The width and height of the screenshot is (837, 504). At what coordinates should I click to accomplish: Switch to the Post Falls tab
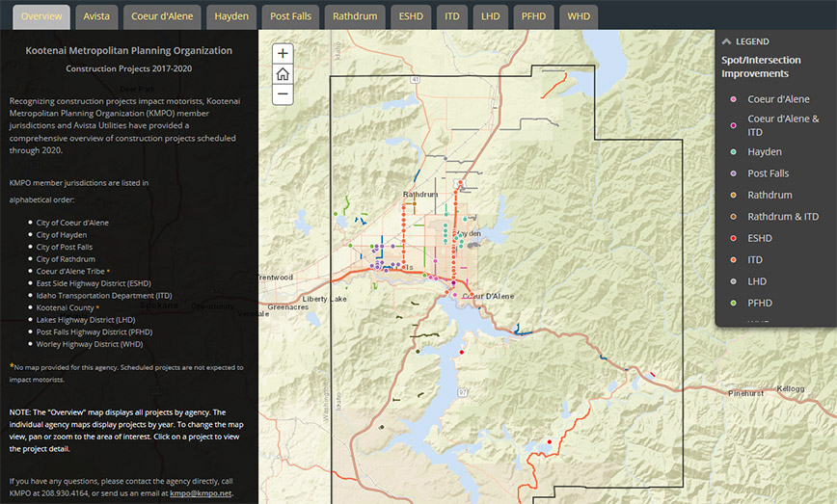290,16
